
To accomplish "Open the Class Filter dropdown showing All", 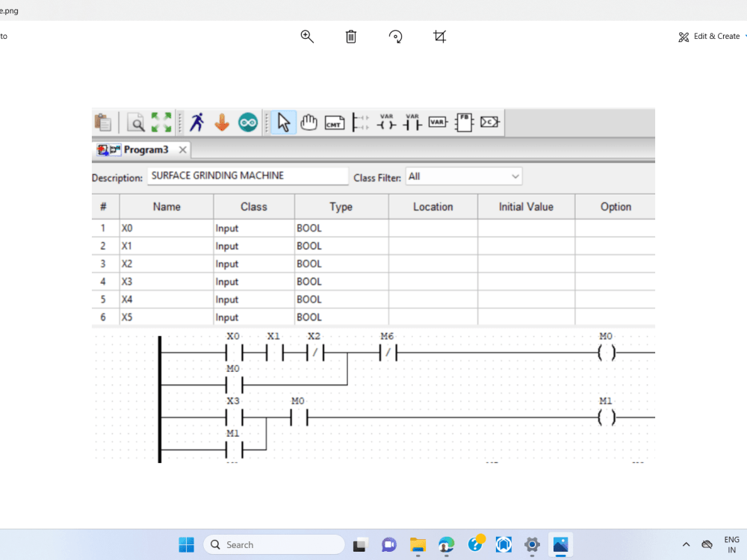I will tap(463, 176).
